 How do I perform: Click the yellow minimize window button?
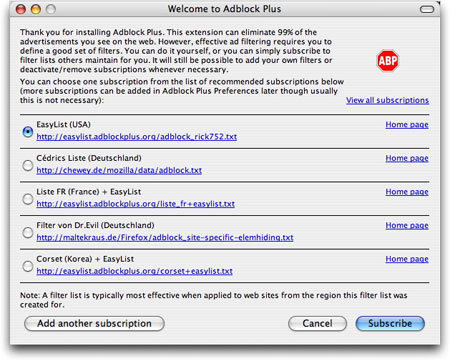click(x=36, y=9)
